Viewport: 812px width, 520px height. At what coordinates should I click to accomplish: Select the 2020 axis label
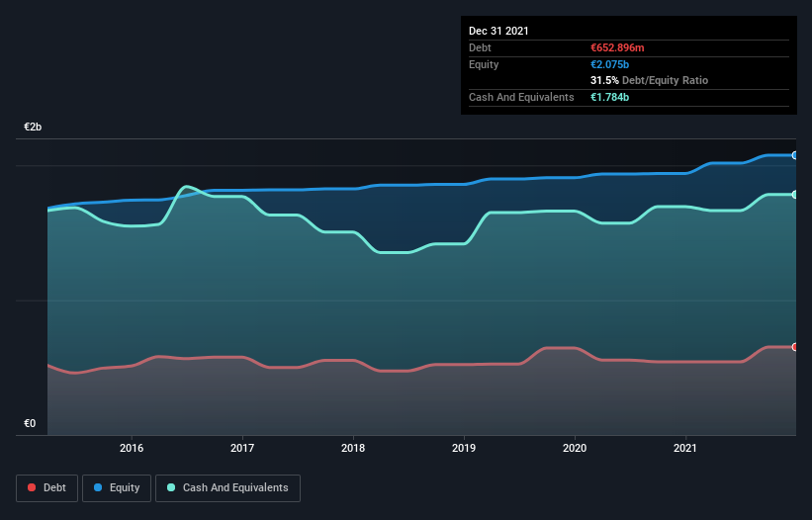click(x=575, y=448)
